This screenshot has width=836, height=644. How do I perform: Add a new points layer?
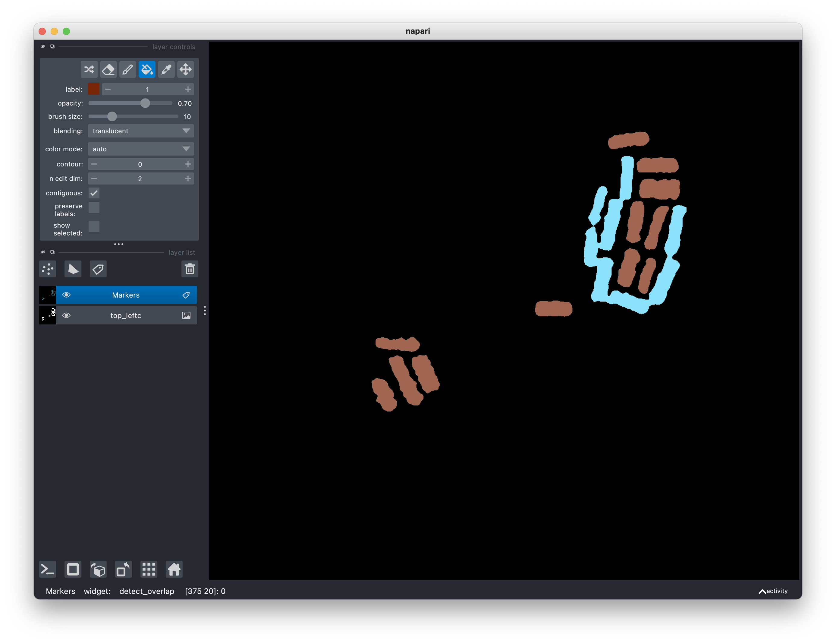click(48, 269)
